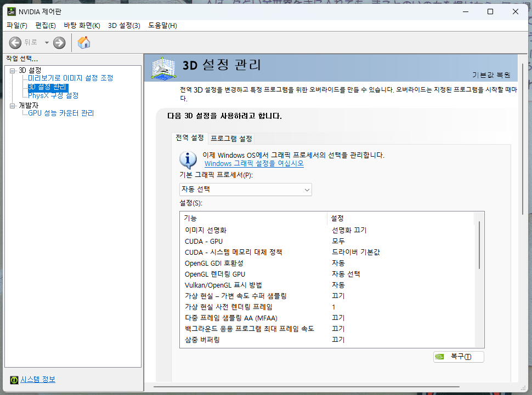532x395 pixels.
Task: Select GPU 성능 카운터 관리 in tree
Action: coord(61,113)
